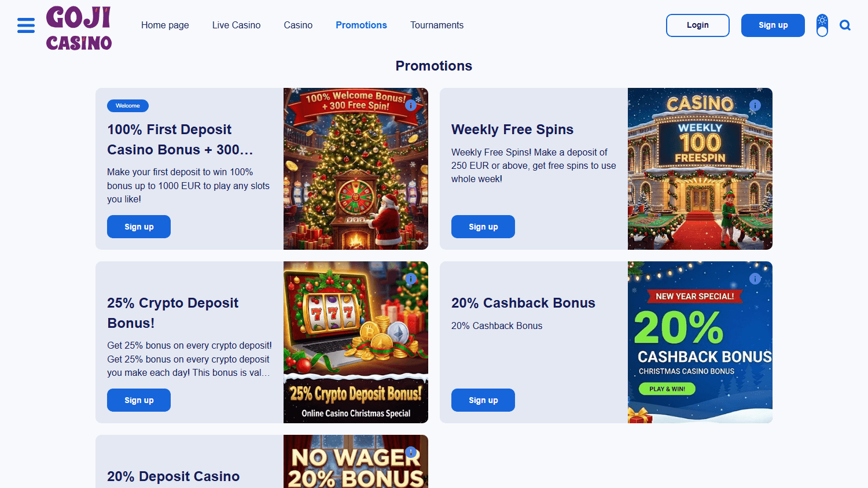
Task: Show info for Cashback Bonus image
Action: (755, 279)
